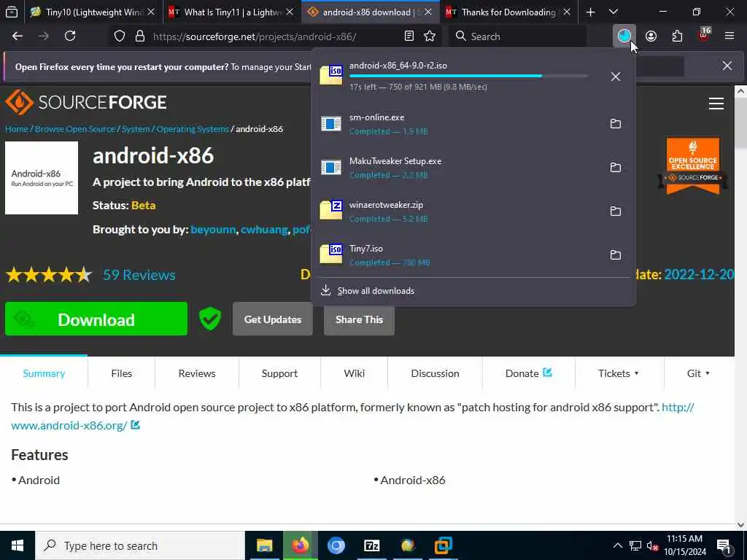Open Firefox View tab list icon

[12, 12]
